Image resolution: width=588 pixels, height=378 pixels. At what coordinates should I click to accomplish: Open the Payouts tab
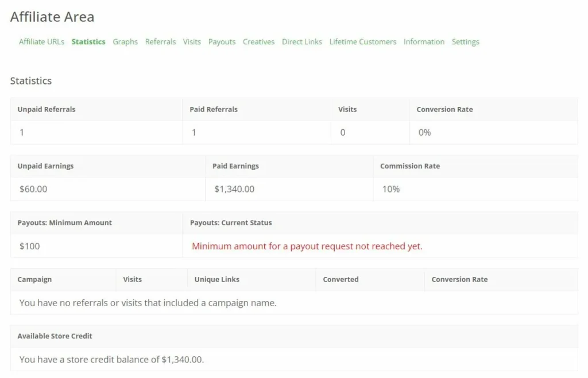pyautogui.click(x=222, y=41)
